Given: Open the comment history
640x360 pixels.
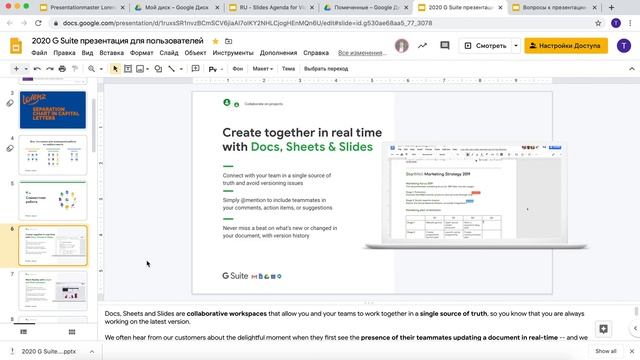Looking at the screenshot, I should coord(445,46).
